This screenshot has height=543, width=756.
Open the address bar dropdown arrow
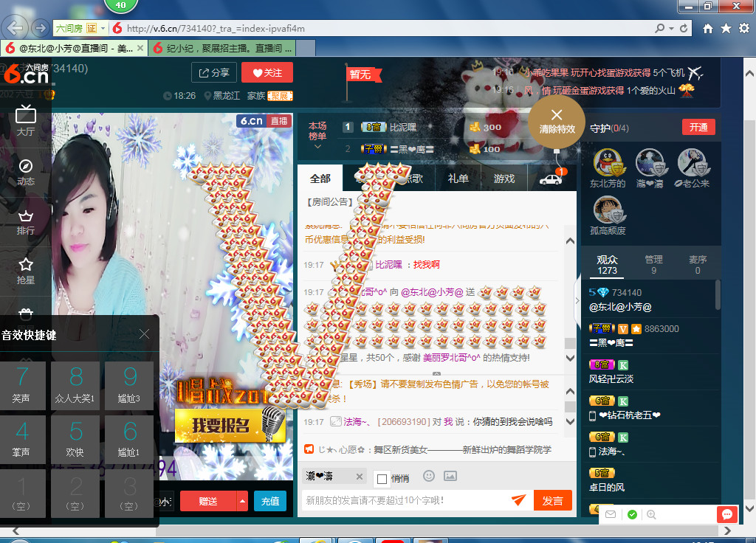click(672, 29)
